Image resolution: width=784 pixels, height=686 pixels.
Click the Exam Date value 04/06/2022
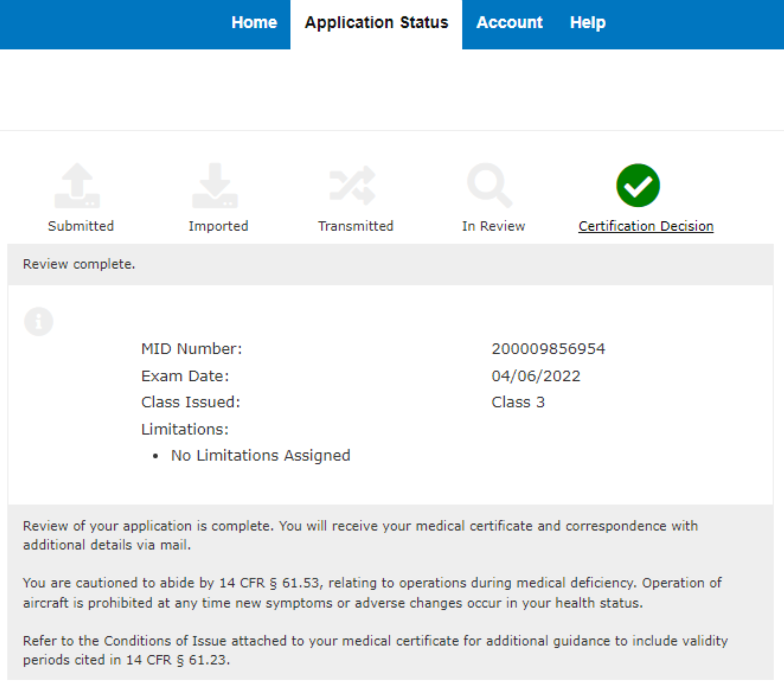tap(535, 376)
